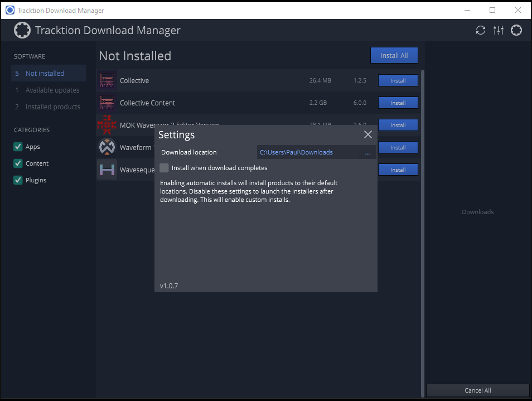This screenshot has height=401, width=532.
Task: Click the product list vertical scrollbar
Action: 423,234
